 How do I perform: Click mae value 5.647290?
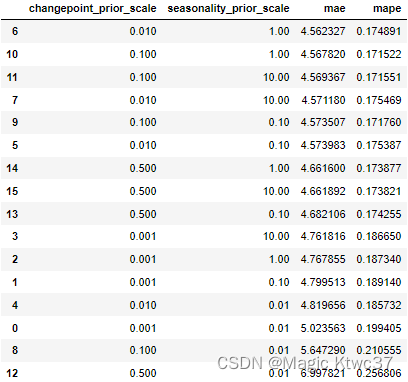[x=323, y=350]
